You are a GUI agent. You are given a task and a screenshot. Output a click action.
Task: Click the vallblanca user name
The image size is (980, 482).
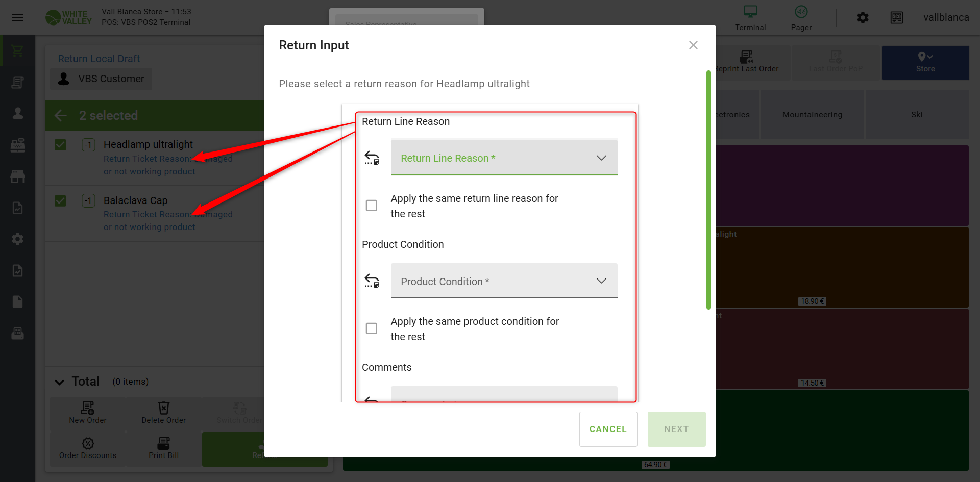coord(946,17)
